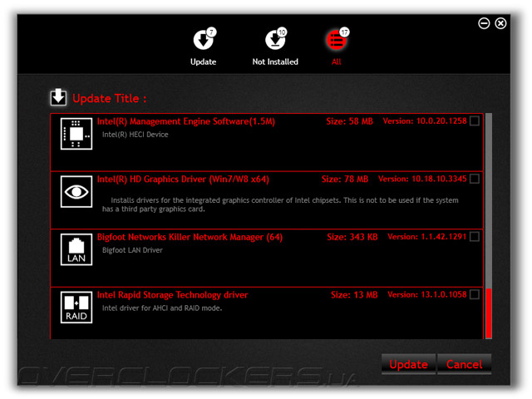This screenshot has height=399, width=532.
Task: Click 'Version: 10.0.20.1258' text
Action: pos(425,121)
